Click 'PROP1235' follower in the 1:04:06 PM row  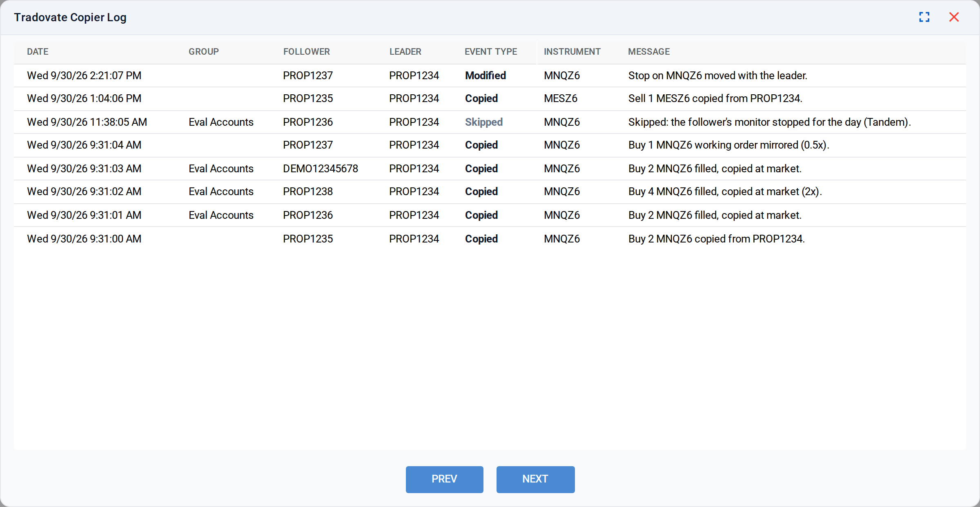[308, 98]
